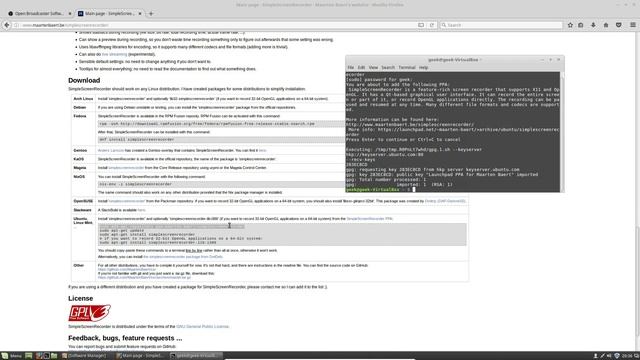This screenshot has width=640, height=360.
Task: Click the Ubuntu Linux Mint row label
Action: tap(83, 221)
